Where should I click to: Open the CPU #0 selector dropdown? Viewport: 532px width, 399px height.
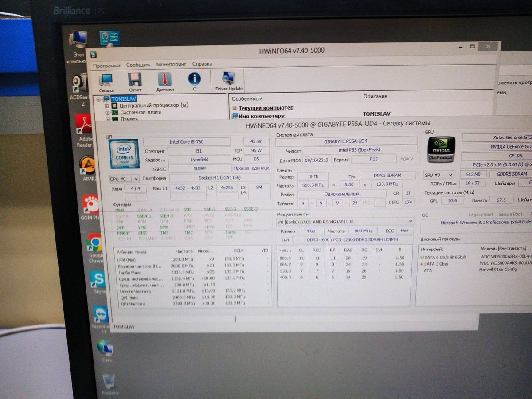(124, 179)
